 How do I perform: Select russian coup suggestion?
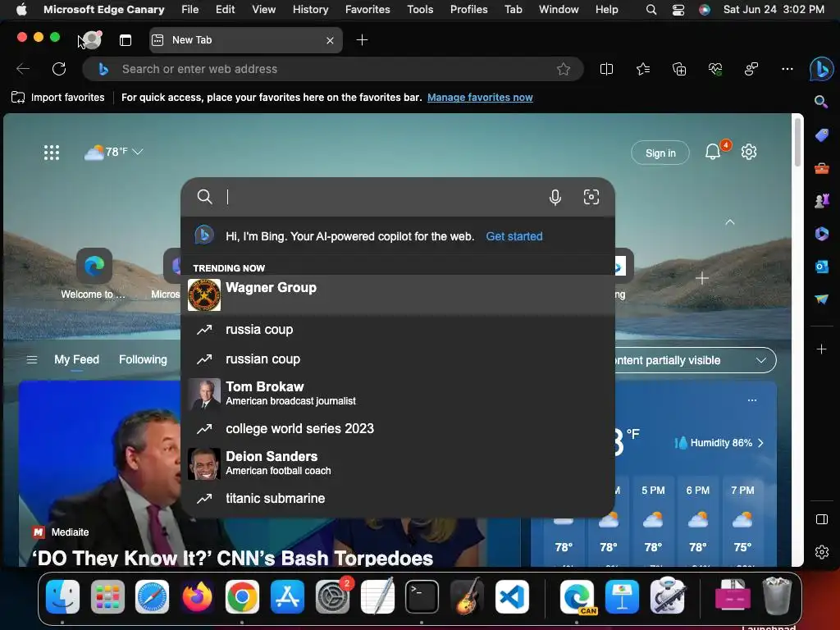click(x=398, y=359)
